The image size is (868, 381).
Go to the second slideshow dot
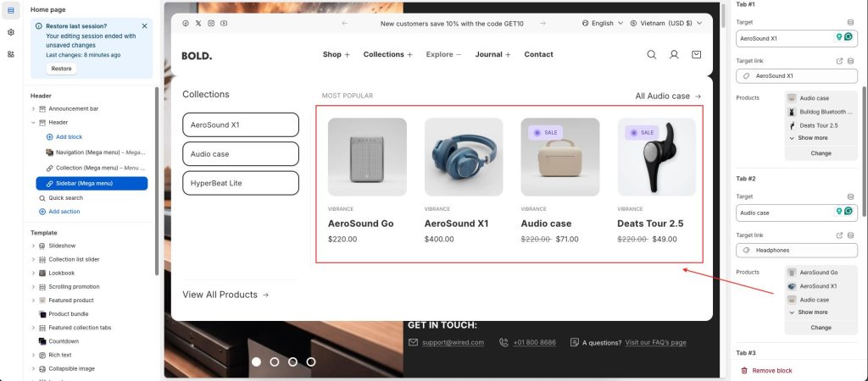[x=274, y=362]
